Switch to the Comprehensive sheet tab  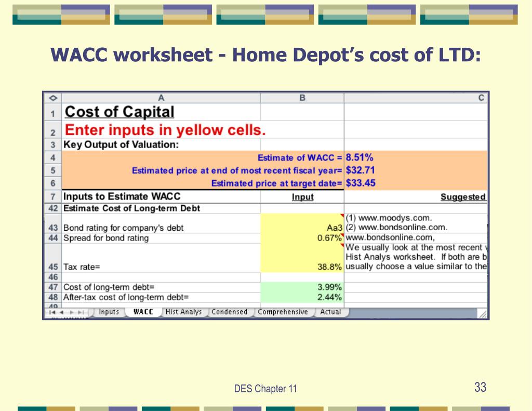coord(283,312)
